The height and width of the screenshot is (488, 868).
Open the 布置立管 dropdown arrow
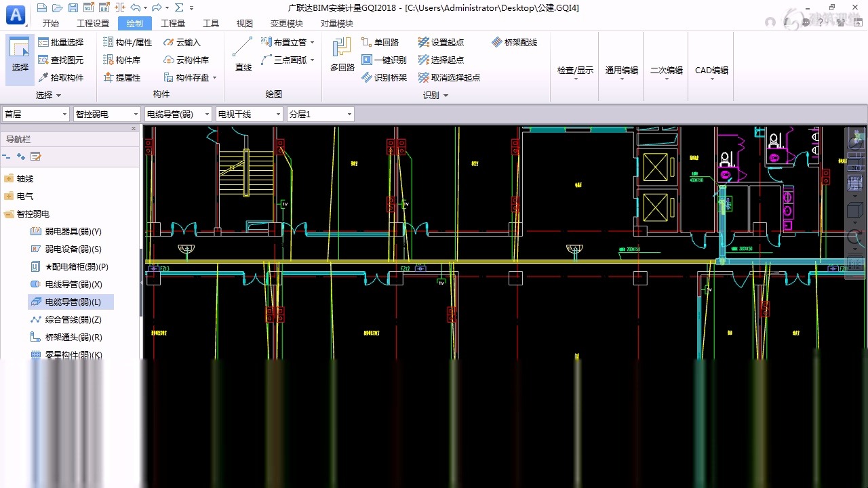313,42
